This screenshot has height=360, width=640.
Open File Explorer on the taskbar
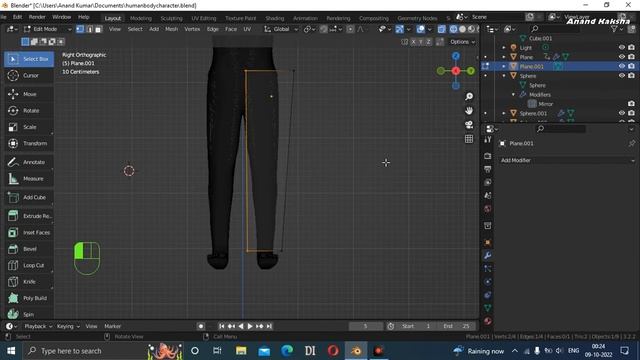pos(241,351)
